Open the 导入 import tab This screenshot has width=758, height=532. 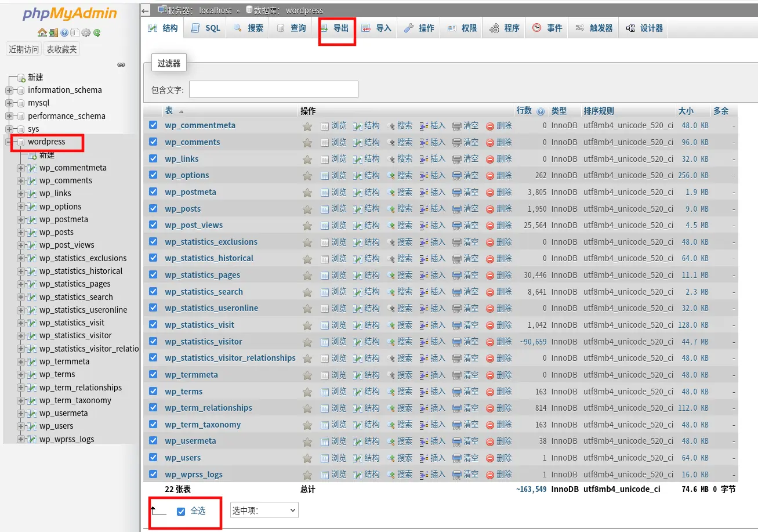click(x=376, y=28)
